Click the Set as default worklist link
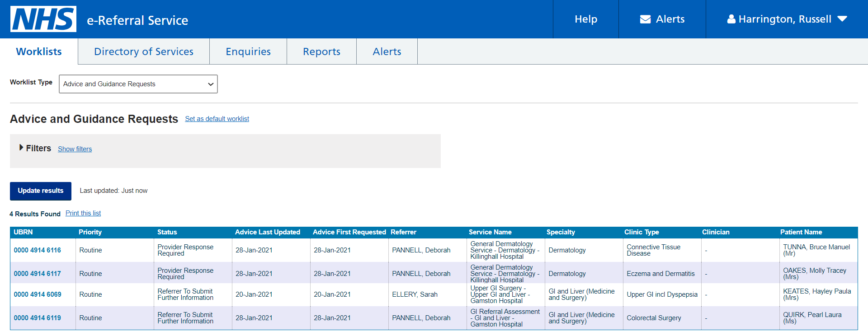The height and width of the screenshot is (336, 868). coord(217,119)
